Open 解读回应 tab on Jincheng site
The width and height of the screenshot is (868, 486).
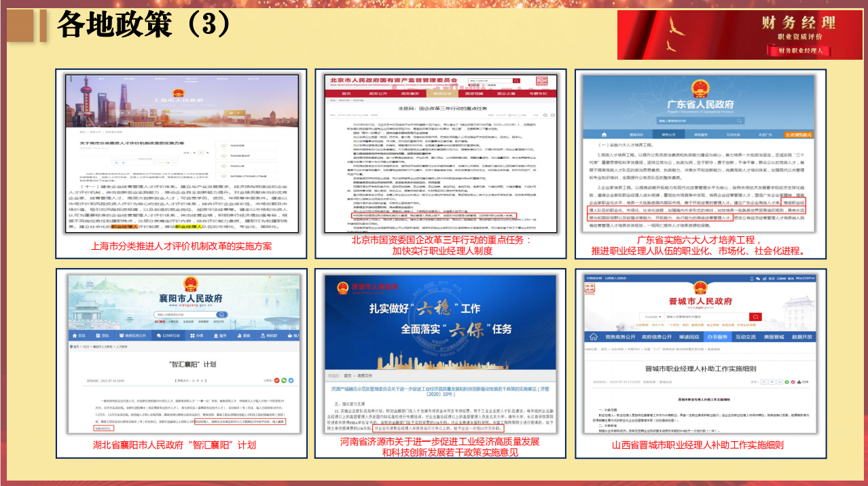click(689, 337)
